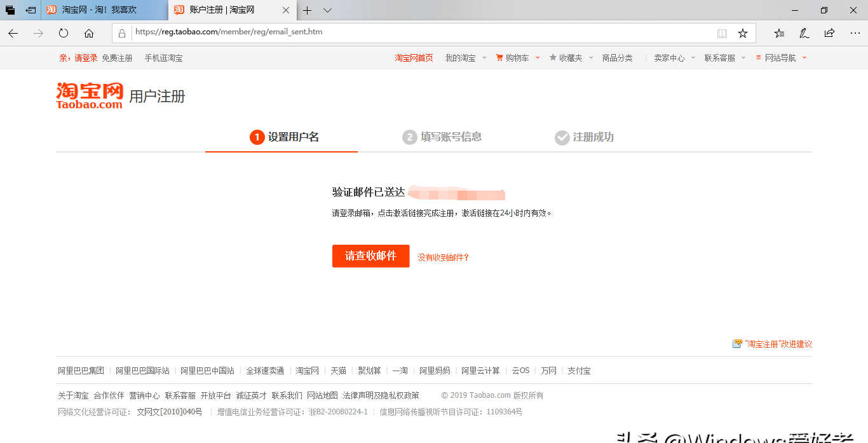Click the 没有收到邮件 link

point(443,256)
